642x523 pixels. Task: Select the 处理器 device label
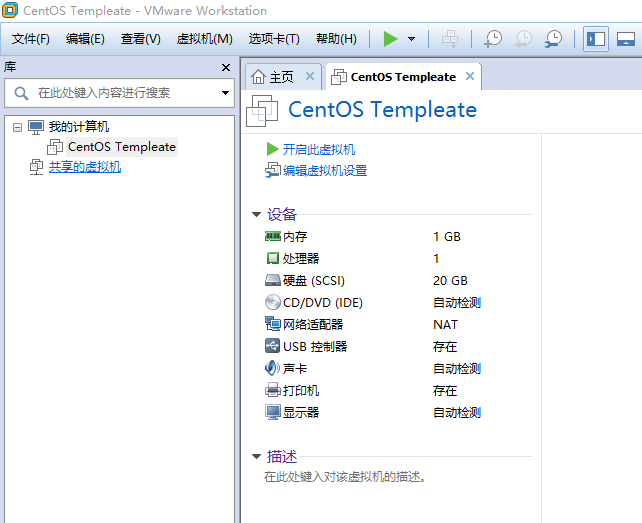coord(301,259)
